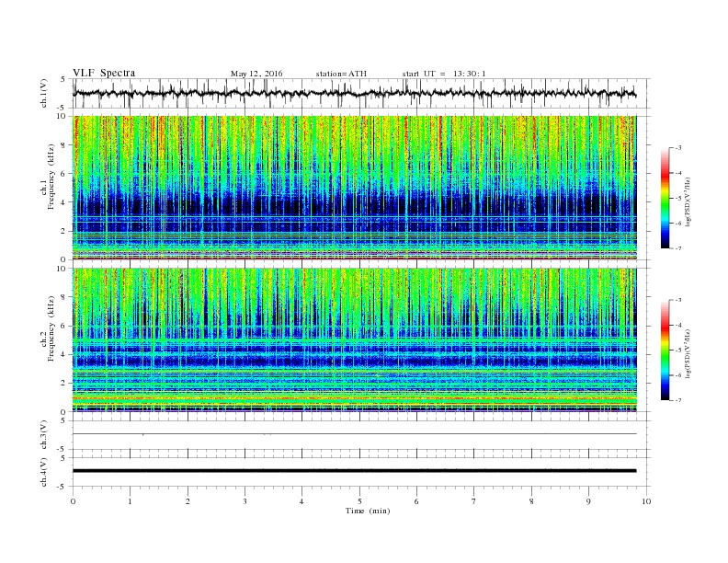This screenshot has height=563, width=728.
Task: Click the flat ch.3 voltage trace
Action: (x=354, y=434)
